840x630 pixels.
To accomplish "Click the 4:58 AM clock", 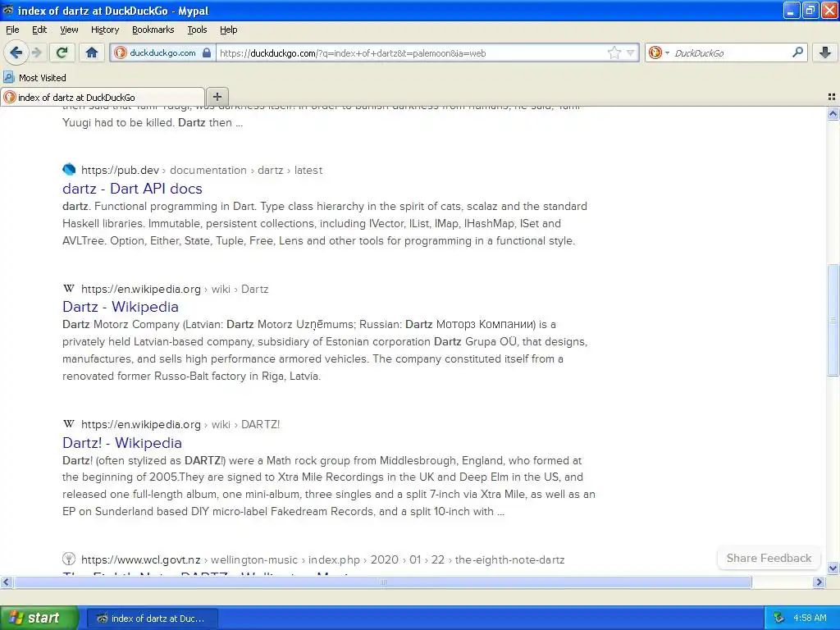I will 810,618.
